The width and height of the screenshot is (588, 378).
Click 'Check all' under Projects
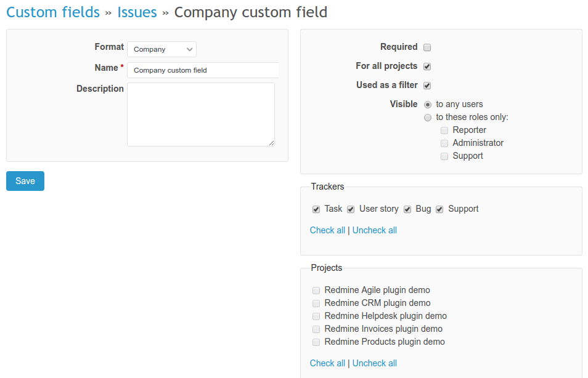click(x=327, y=363)
